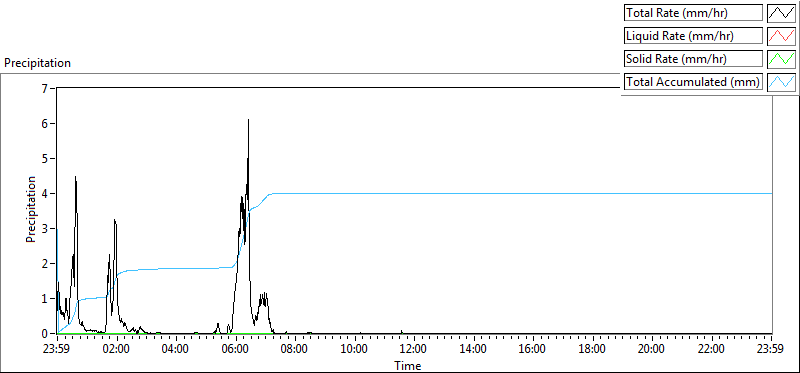Click the 08:00 time axis label
Image resolution: width=800 pixels, height=373 pixels.
point(295,350)
